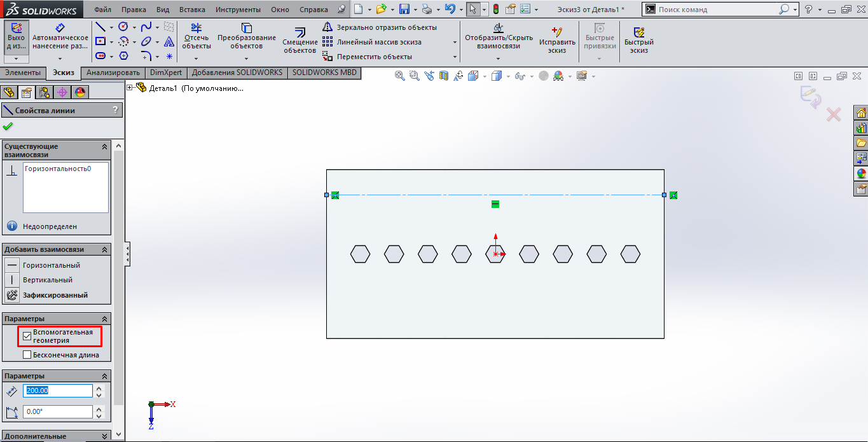The width and height of the screenshot is (868, 442).
Task: Click Автоматическое нанесение размеров tool
Action: [x=60, y=36]
